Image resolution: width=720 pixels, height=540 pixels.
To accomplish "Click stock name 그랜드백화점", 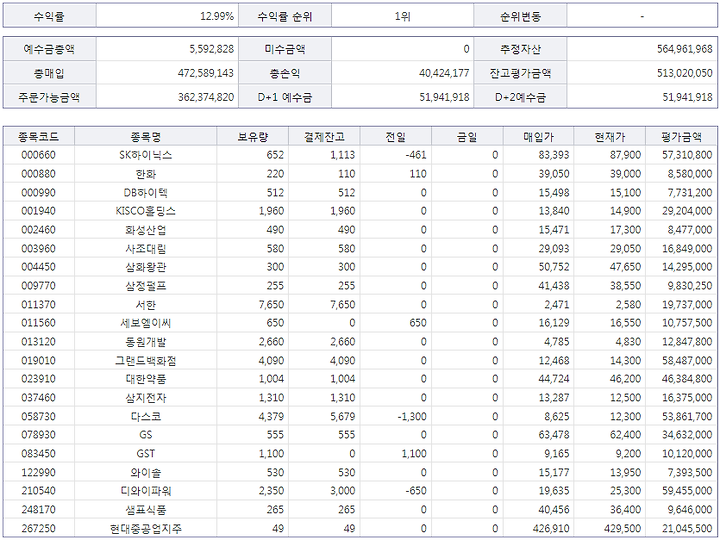I will pyautogui.click(x=146, y=360).
